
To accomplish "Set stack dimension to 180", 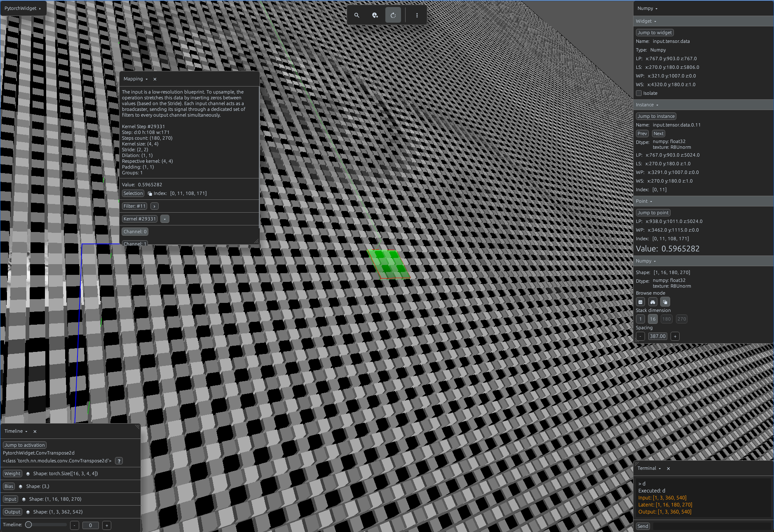I will click(x=666, y=319).
